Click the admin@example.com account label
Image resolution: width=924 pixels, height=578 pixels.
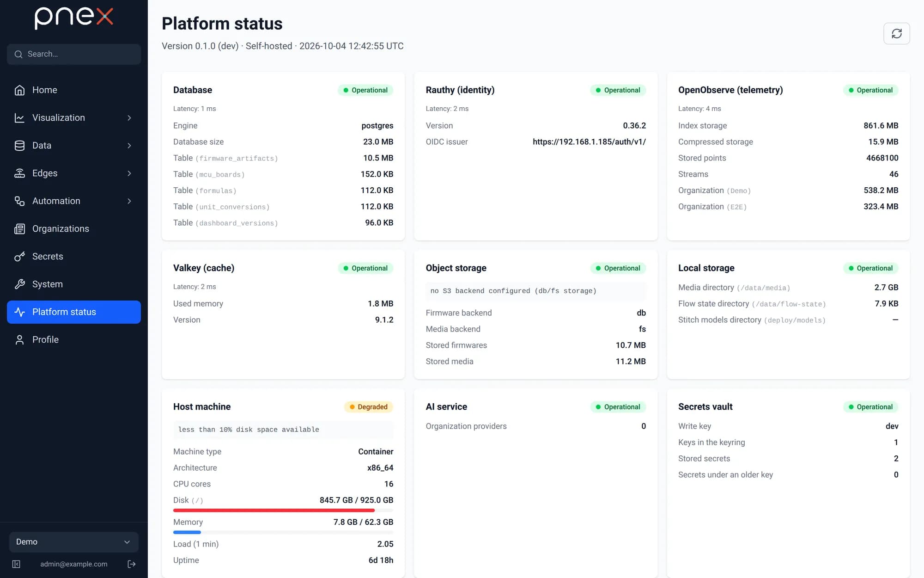(x=74, y=564)
